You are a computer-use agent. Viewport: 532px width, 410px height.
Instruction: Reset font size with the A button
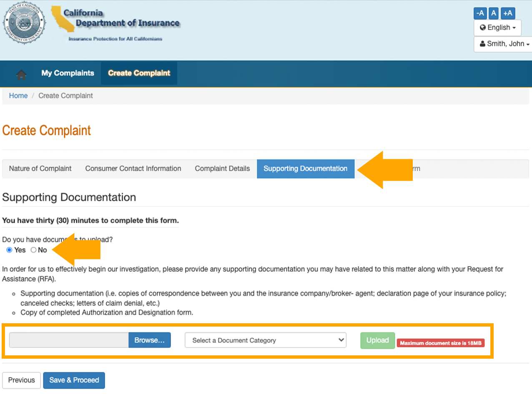point(494,13)
